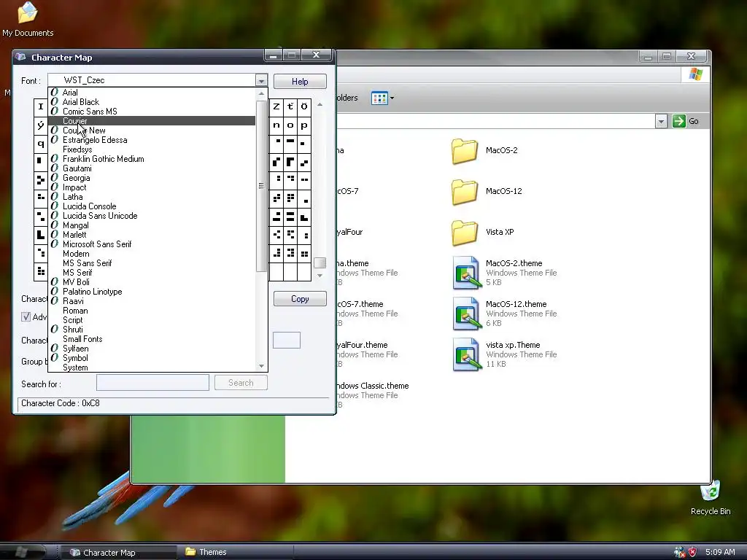
Task: Click the Search button
Action: point(241,382)
